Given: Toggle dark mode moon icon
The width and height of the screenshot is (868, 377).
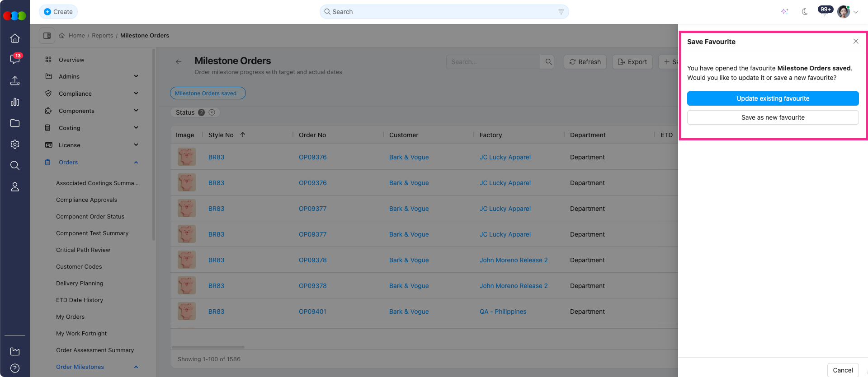Looking at the screenshot, I should point(805,12).
